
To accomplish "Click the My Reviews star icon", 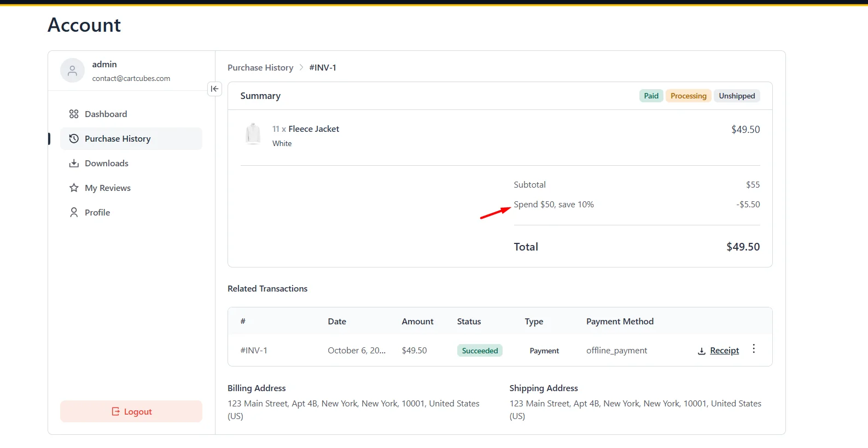I will (74, 188).
